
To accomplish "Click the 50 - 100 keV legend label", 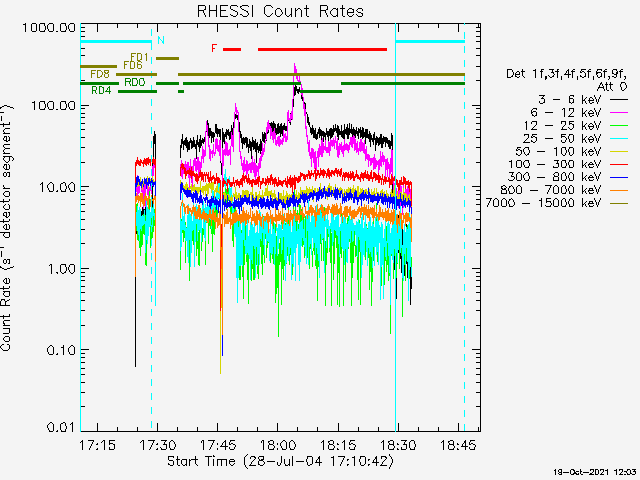I will 558,151.
